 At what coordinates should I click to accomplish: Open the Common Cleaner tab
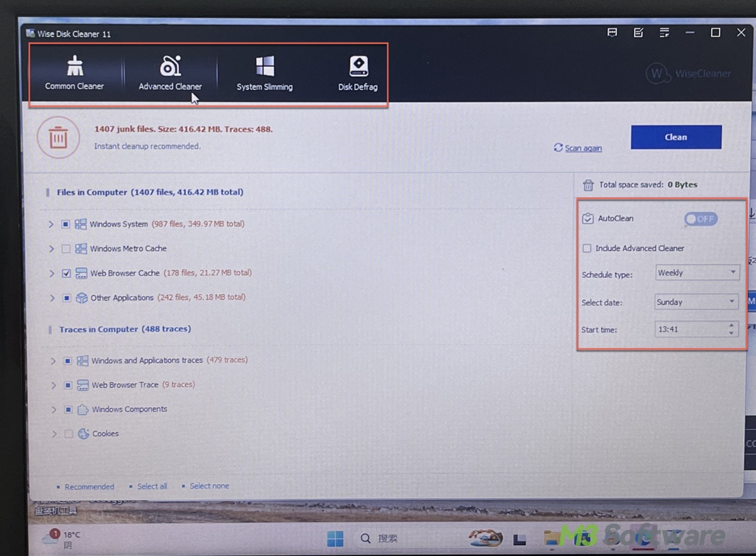point(74,73)
